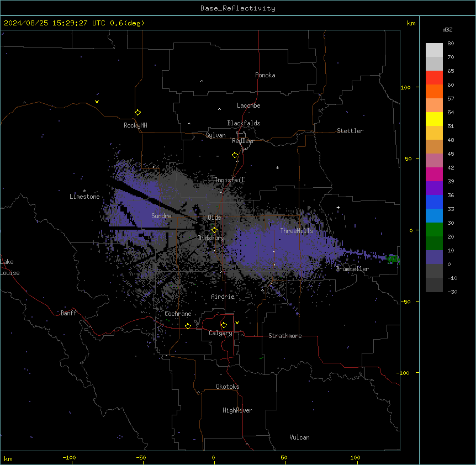Viewport: 476px width, 465px height.
Task: Click the 0.6(deg) elevation angle text
Action: tap(127, 23)
